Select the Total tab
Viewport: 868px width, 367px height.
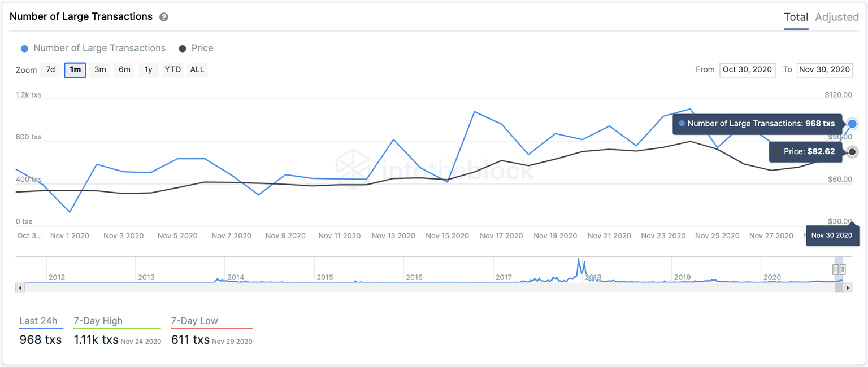[x=796, y=17]
